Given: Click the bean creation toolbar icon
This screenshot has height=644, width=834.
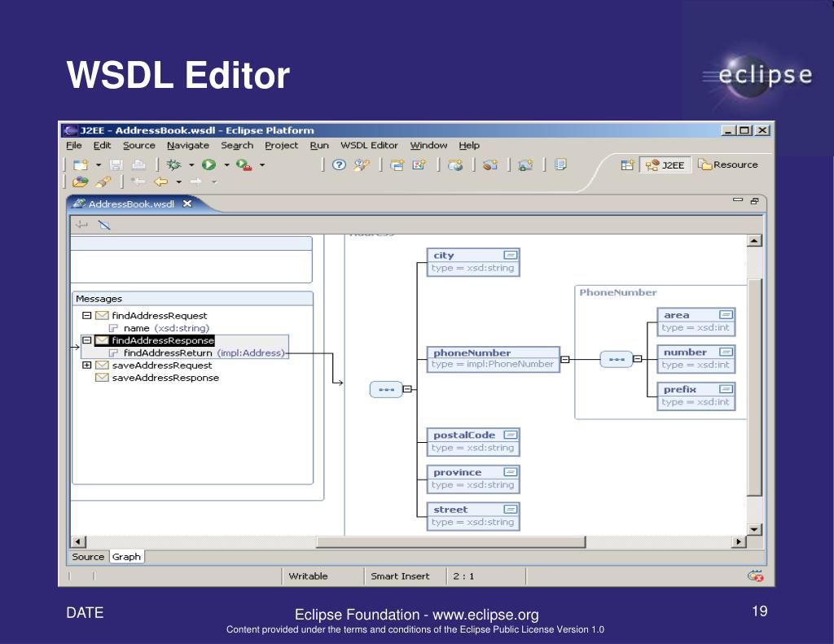Looking at the screenshot, I should coord(489,164).
